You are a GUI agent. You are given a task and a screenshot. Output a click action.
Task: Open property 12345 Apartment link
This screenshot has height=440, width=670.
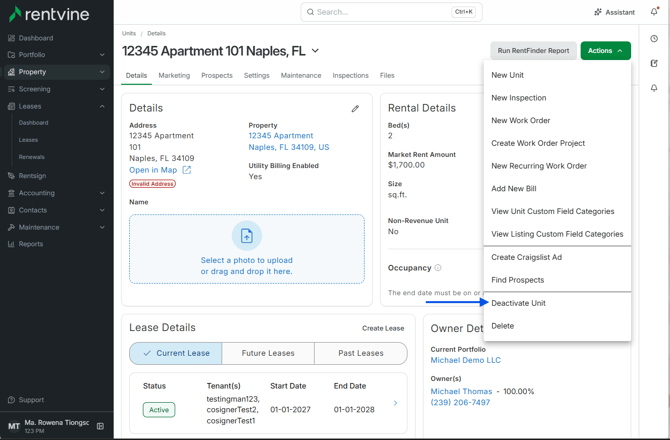[x=289, y=141]
